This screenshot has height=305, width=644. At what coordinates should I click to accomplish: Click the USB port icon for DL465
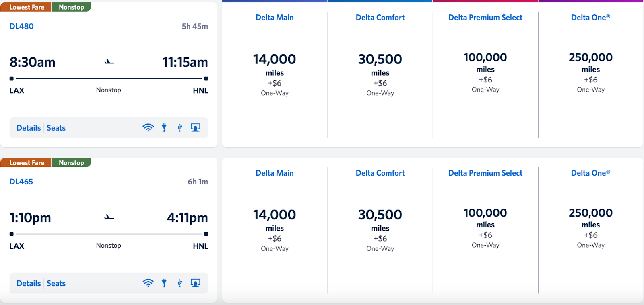[180, 283]
